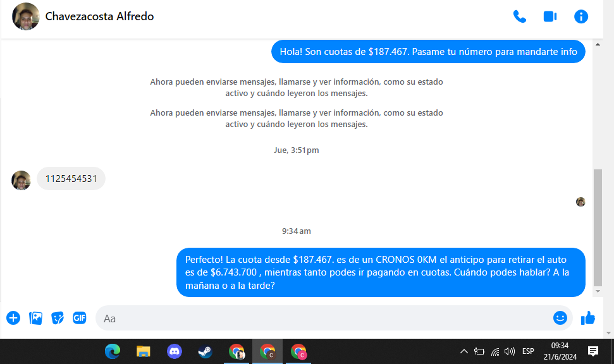Open more actions plus menu
The image size is (614, 364).
(13, 318)
